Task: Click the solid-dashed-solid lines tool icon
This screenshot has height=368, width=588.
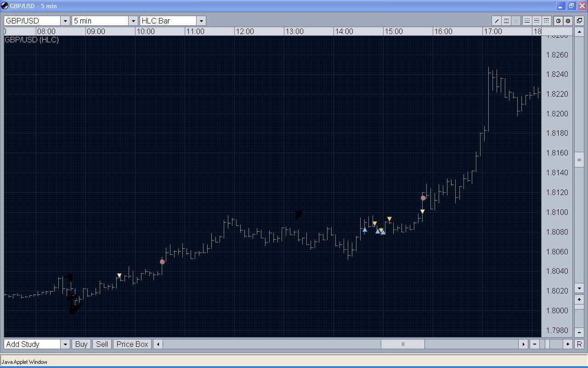Action: tap(506, 21)
